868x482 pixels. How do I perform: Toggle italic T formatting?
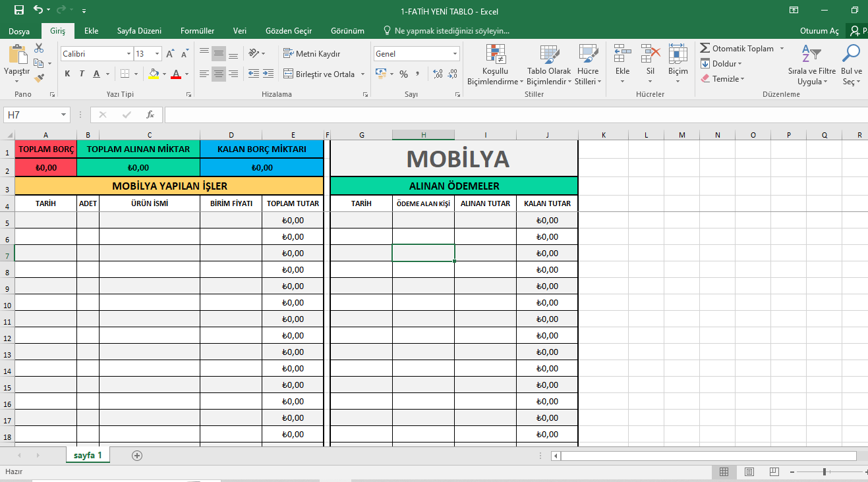82,74
